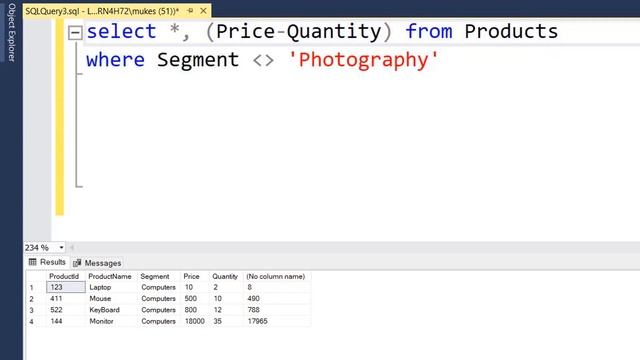Open the 234 % zoom dropdown
This screenshot has height=360, width=640.
[61, 247]
